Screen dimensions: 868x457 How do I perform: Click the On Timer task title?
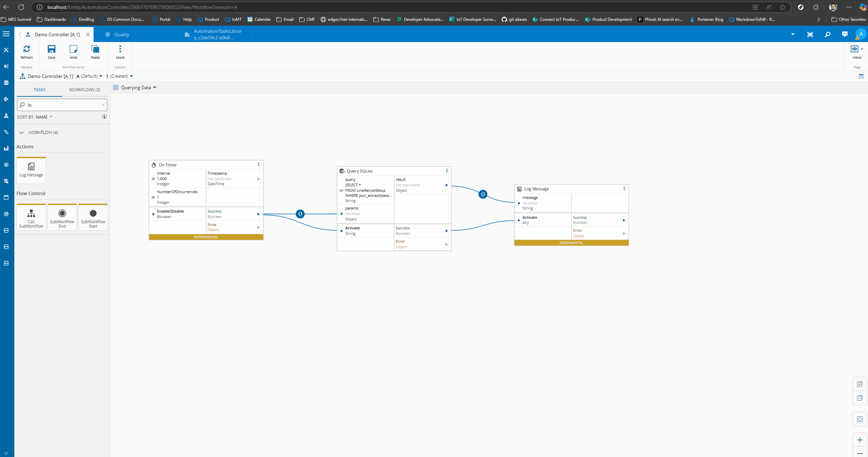click(168, 165)
